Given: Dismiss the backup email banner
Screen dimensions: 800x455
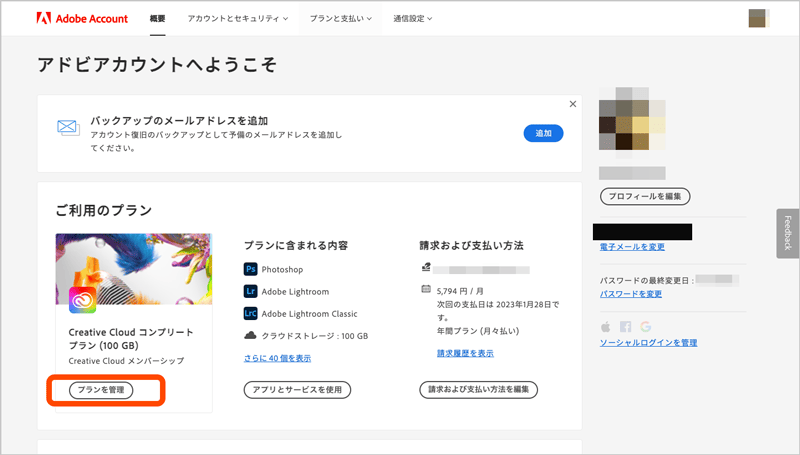Looking at the screenshot, I should 572,103.
